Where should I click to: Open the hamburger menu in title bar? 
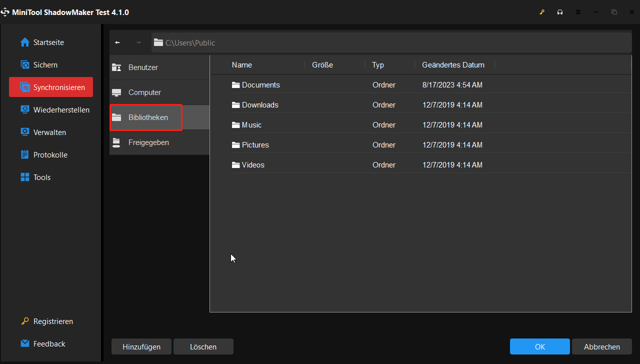pos(578,12)
